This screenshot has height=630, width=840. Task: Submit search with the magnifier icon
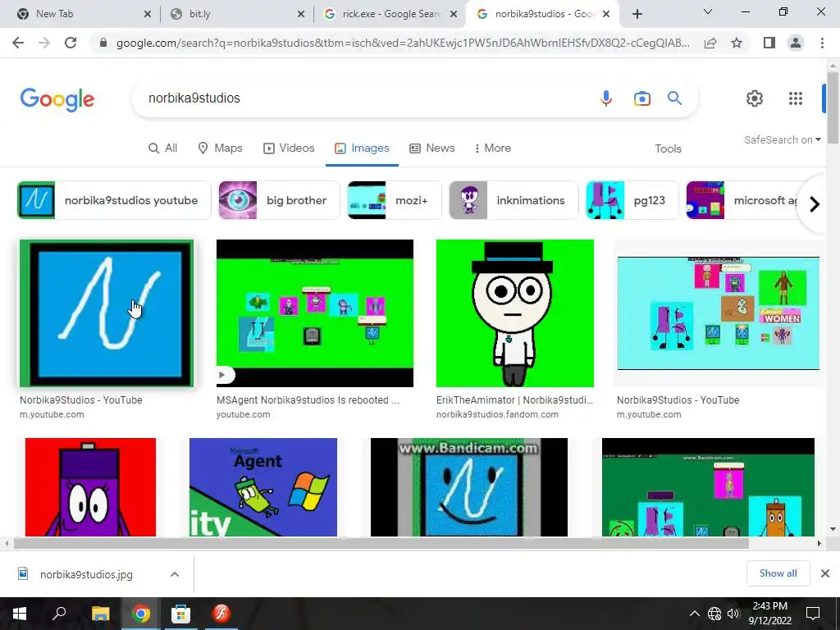(674, 98)
